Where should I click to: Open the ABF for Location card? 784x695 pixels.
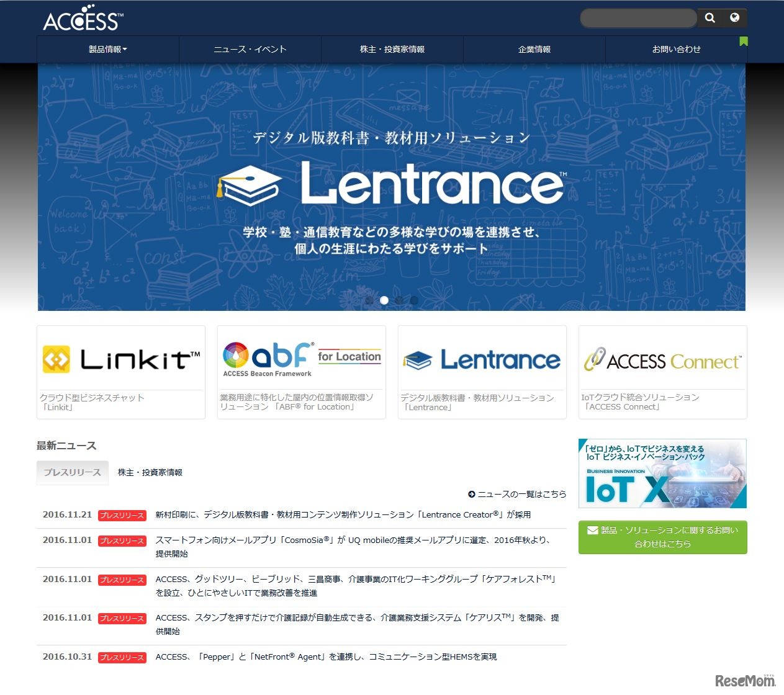click(302, 372)
